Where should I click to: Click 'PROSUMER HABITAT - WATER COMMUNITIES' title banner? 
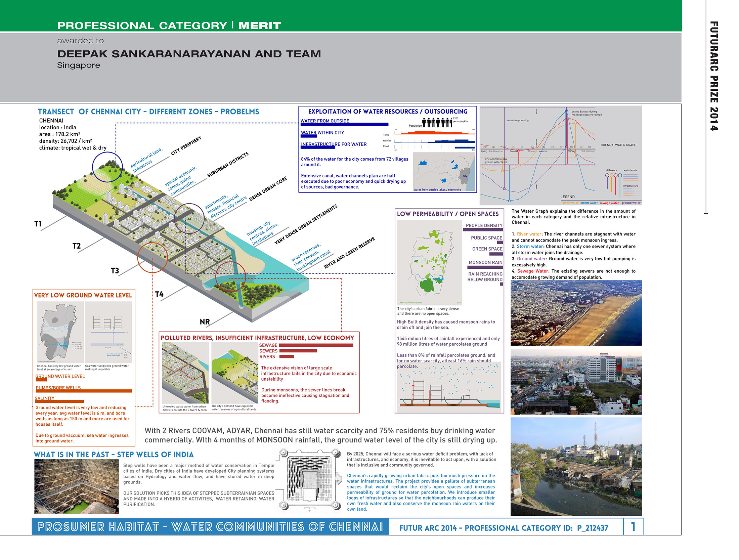coord(210,527)
